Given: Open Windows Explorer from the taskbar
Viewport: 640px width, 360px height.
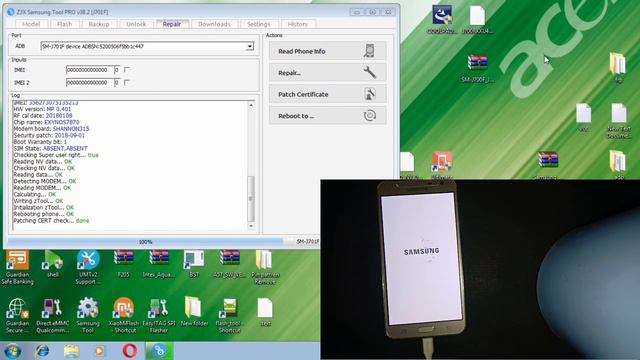Looking at the screenshot, I should (x=71, y=351).
